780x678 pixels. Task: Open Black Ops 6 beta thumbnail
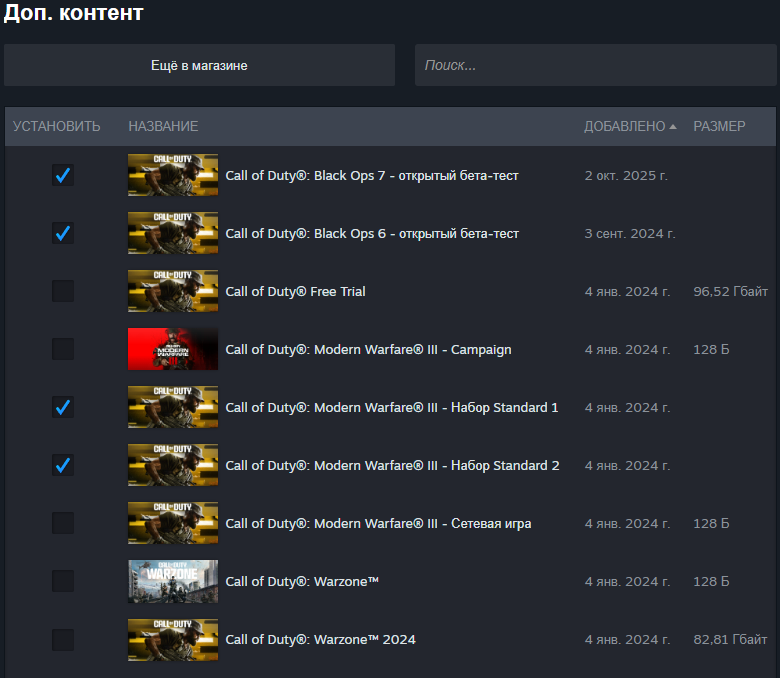coord(173,233)
